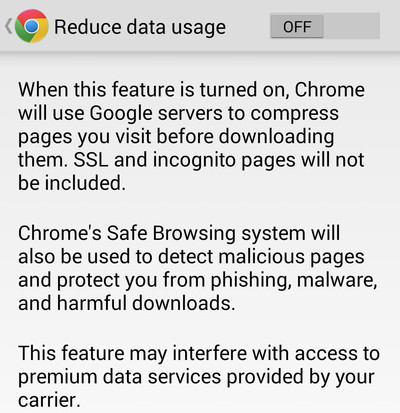400x413 pixels.
Task: Click the phrase 'phishing, malware,'
Action: pyautogui.click(x=294, y=281)
